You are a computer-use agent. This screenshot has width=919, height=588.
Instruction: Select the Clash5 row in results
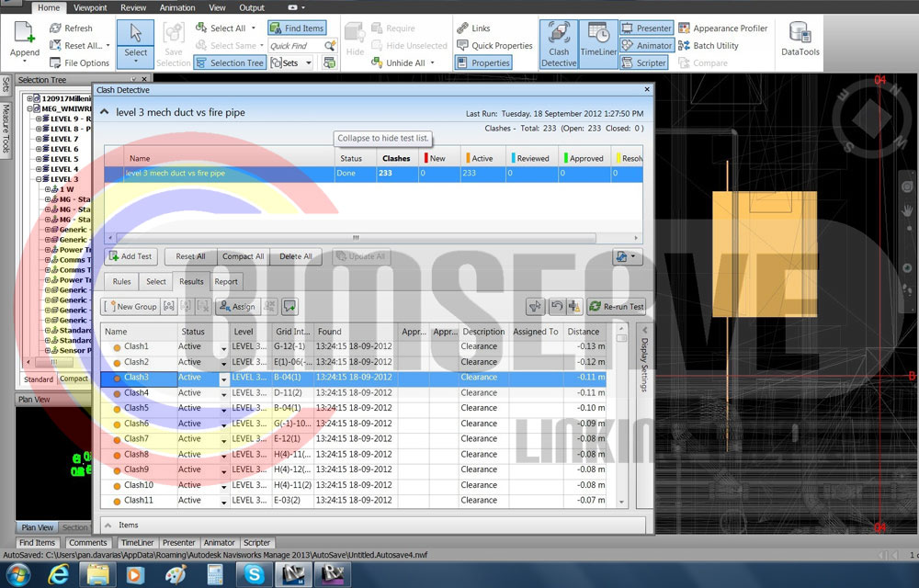pos(354,408)
